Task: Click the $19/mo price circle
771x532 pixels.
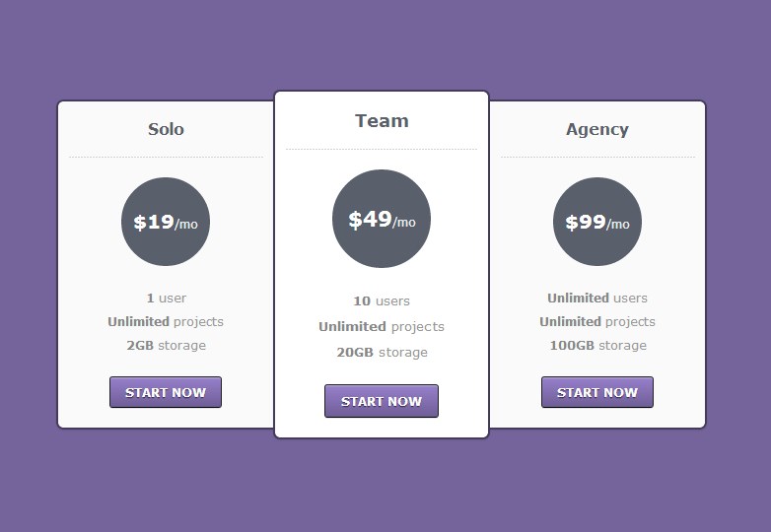Action: pyautogui.click(x=166, y=222)
